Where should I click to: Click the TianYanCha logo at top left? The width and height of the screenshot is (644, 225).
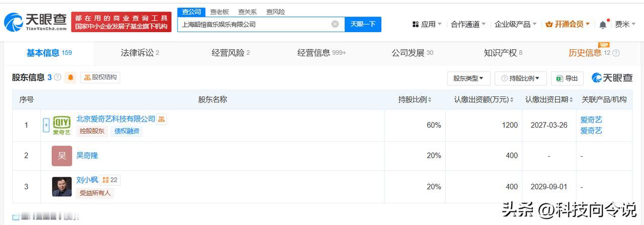(35, 22)
